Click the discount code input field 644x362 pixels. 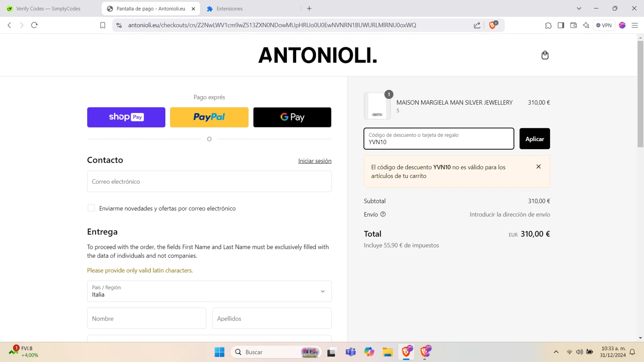(439, 139)
